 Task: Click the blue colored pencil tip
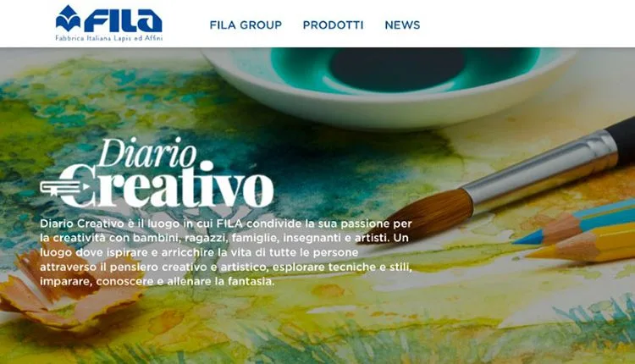(x=527, y=238)
